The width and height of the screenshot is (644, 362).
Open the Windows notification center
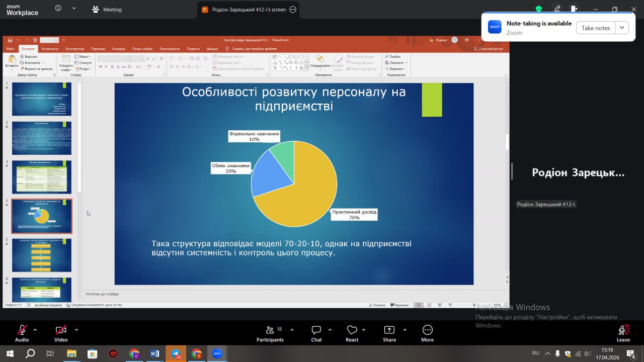(630, 353)
